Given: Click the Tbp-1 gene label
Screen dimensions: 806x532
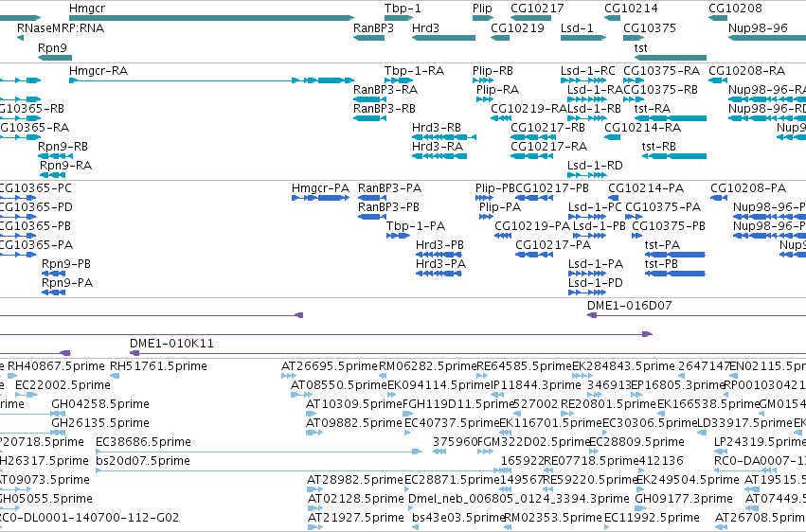Looking at the screenshot, I should (403, 9).
